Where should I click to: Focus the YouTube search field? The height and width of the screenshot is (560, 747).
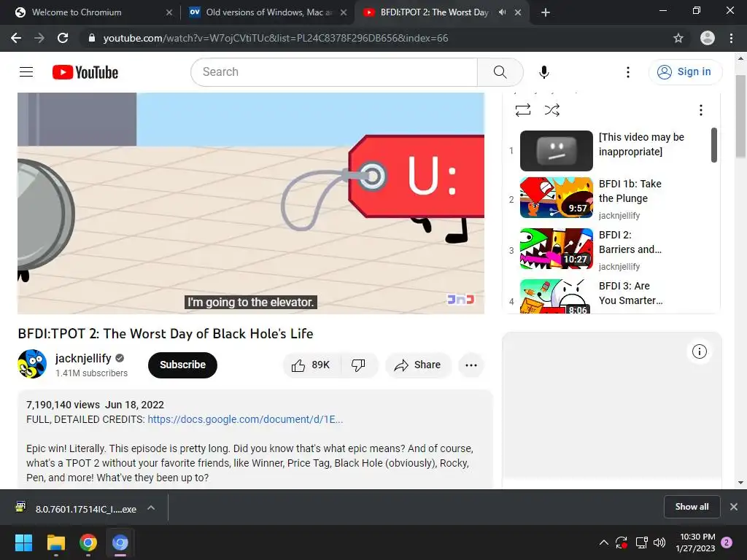[334, 72]
